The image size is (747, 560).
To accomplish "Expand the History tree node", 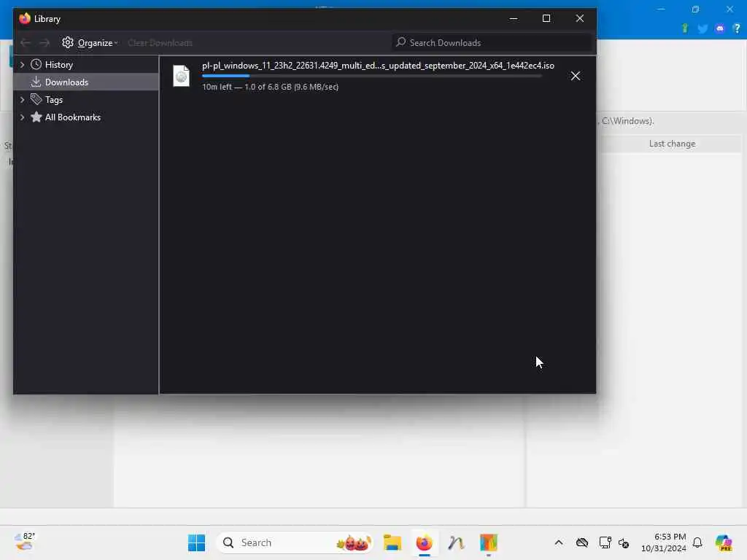I will pyautogui.click(x=22, y=65).
